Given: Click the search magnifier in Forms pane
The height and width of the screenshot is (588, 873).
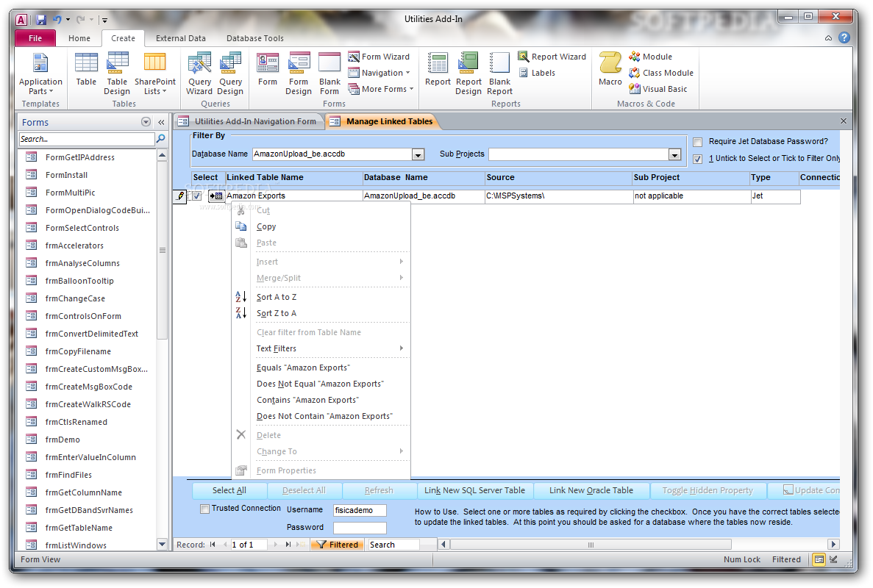Looking at the screenshot, I should (161, 138).
